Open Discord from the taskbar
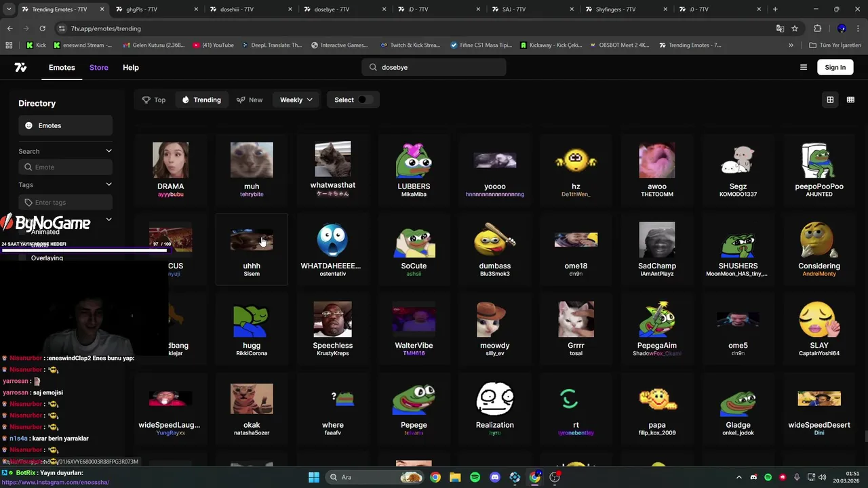Screen dimensions: 868x488 [495, 477]
